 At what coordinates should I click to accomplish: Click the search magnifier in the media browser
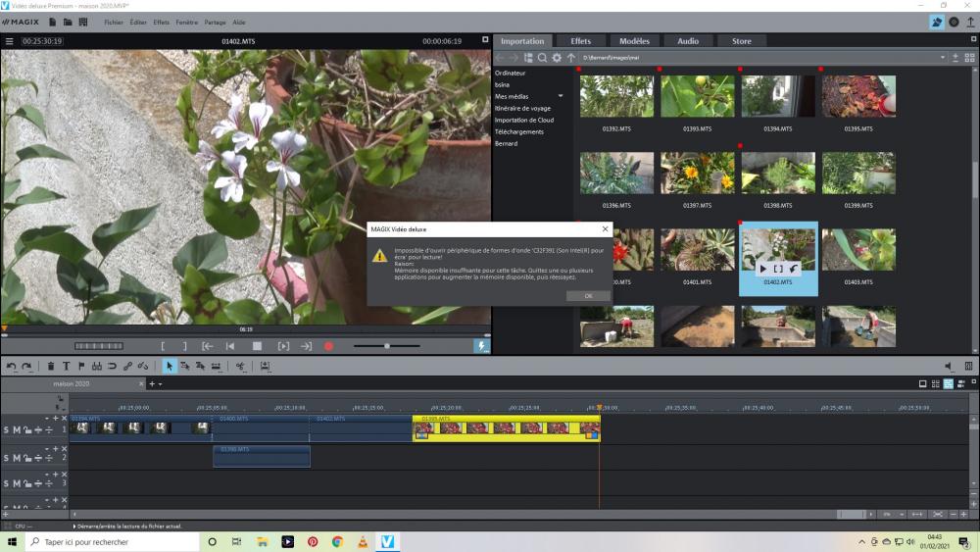[x=542, y=58]
